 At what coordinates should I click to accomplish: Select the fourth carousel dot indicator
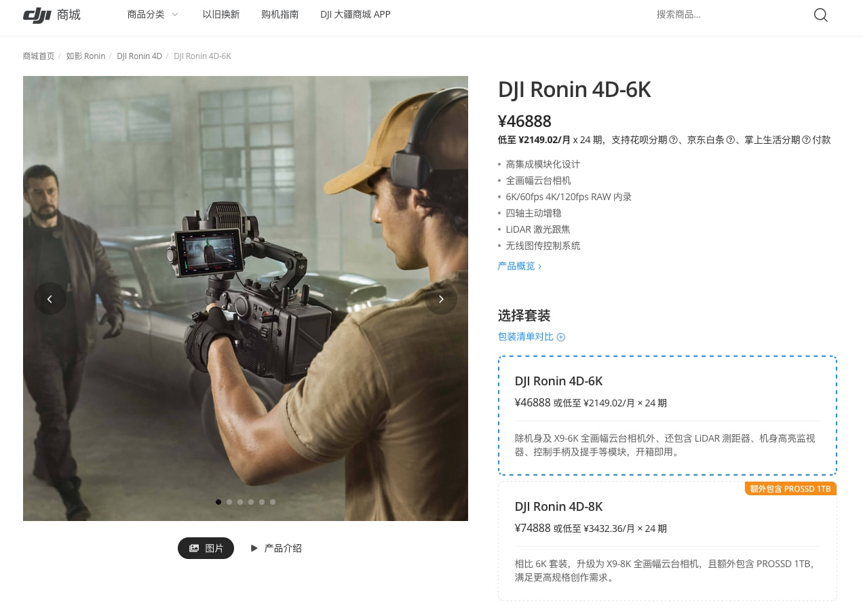click(251, 502)
